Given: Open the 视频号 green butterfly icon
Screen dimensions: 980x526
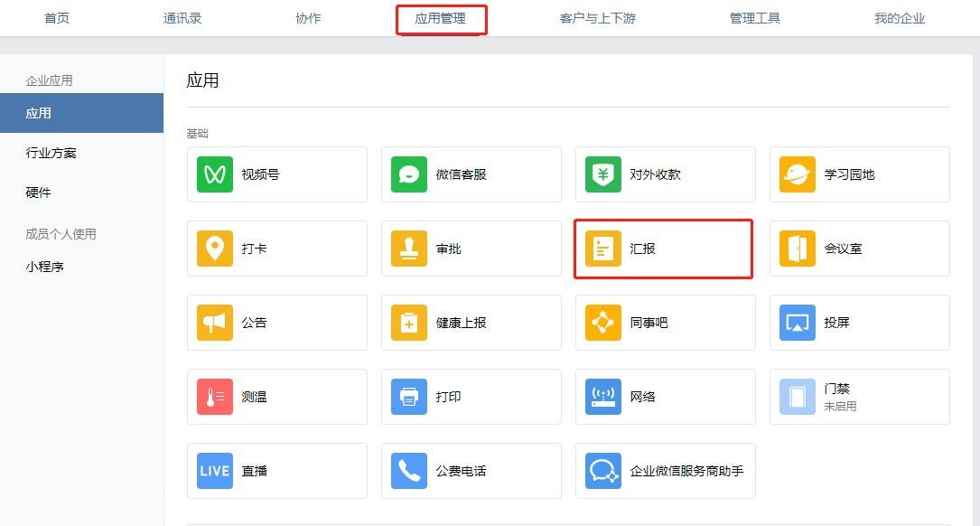Looking at the screenshot, I should coord(214,174).
